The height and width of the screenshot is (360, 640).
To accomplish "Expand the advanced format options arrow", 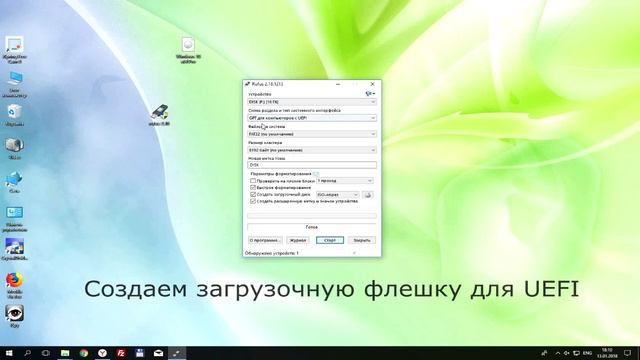I will point(316,174).
